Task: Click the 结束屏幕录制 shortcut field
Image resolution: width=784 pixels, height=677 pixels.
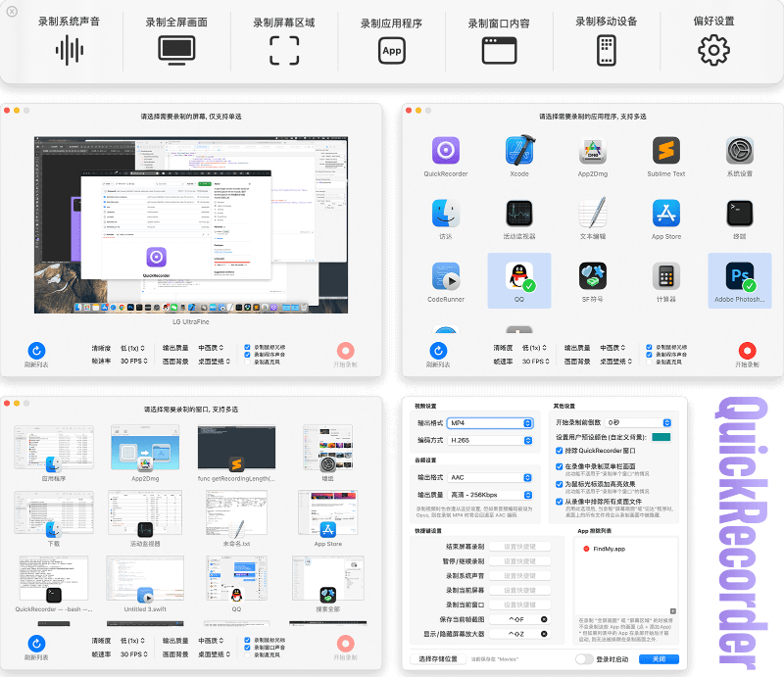Action: (519, 547)
